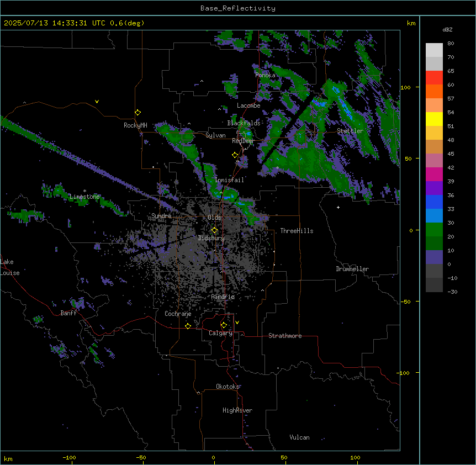Select the Airdrie city label
The image size is (476, 465).
pyautogui.click(x=223, y=297)
